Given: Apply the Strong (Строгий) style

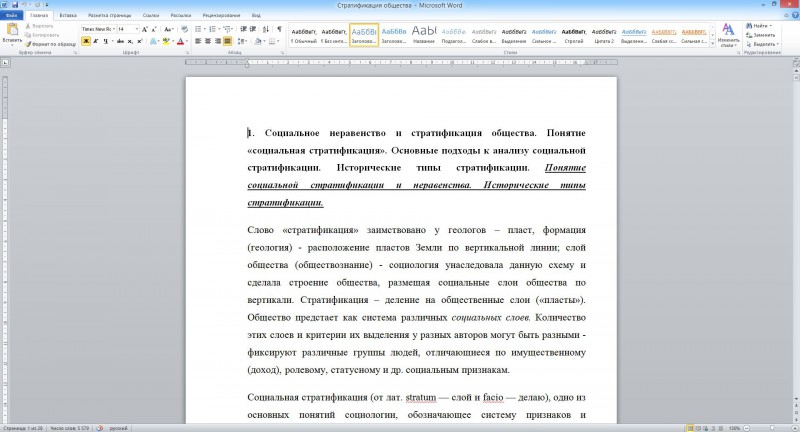Looking at the screenshot, I should 574,35.
